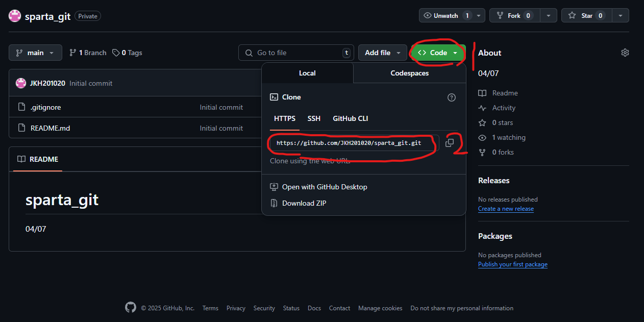Click the JKH201020 commit author avatar

click(21, 83)
